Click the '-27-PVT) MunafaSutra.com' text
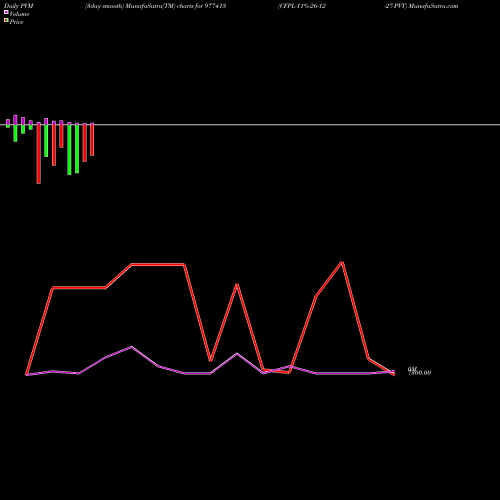This screenshot has height=500, width=500. pyautogui.click(x=421, y=6)
